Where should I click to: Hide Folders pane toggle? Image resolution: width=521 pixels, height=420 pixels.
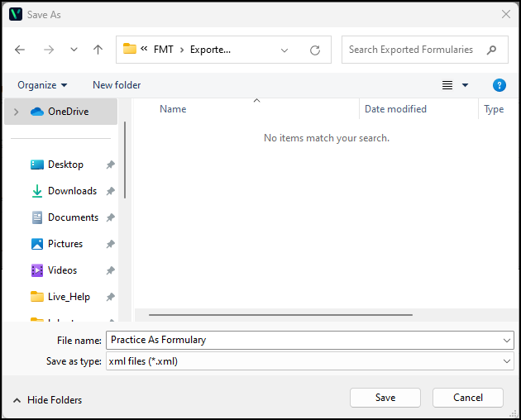pyautogui.click(x=47, y=400)
